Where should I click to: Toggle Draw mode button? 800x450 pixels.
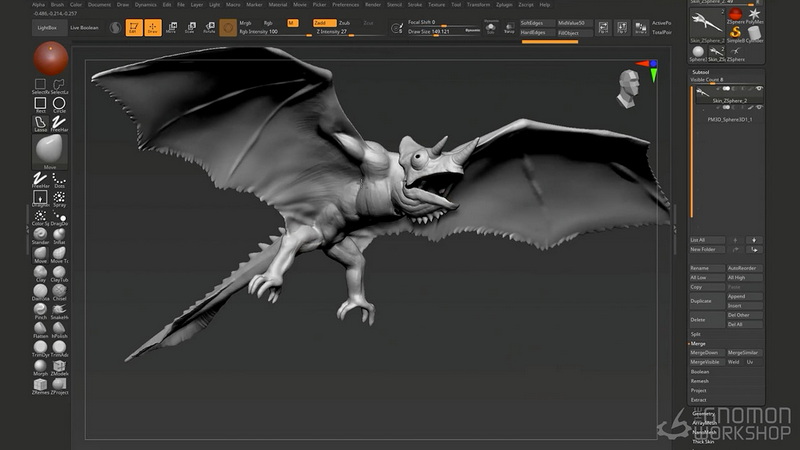[153, 28]
